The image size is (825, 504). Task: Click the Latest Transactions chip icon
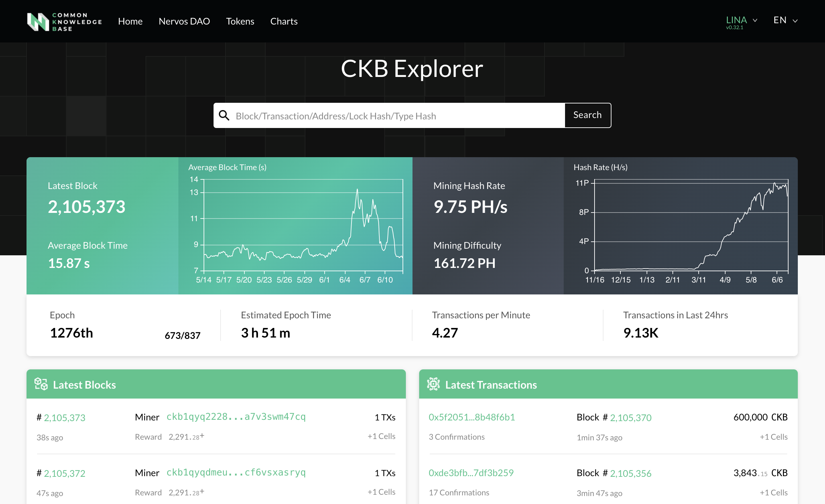[x=433, y=384]
